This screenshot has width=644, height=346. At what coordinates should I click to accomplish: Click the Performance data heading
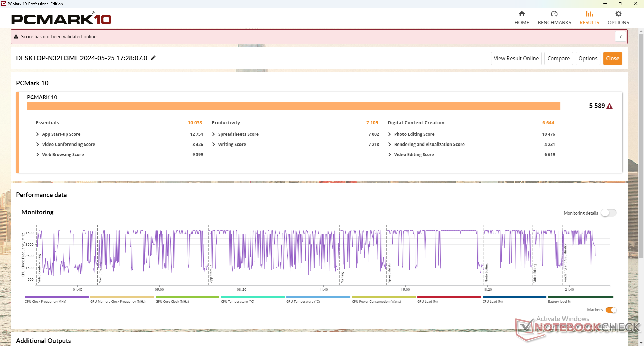click(42, 195)
